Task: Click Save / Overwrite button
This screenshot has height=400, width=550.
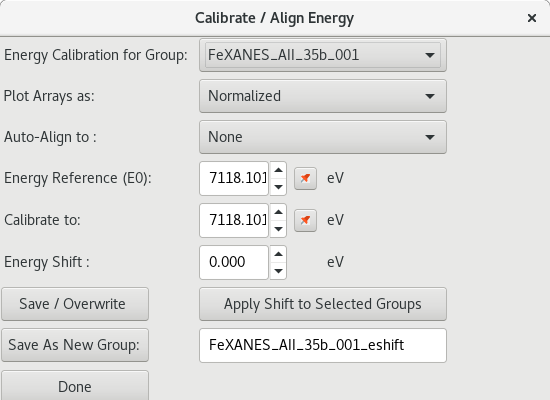Action: pyautogui.click(x=75, y=304)
